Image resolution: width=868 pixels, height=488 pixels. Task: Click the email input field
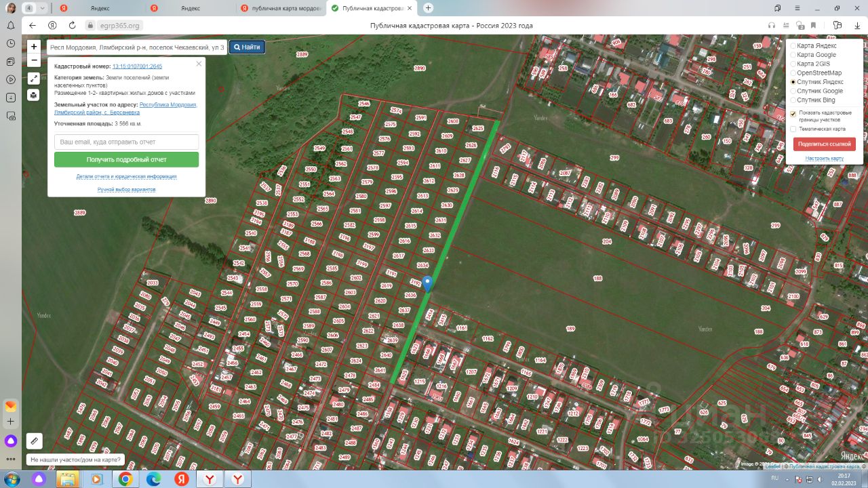tap(126, 142)
